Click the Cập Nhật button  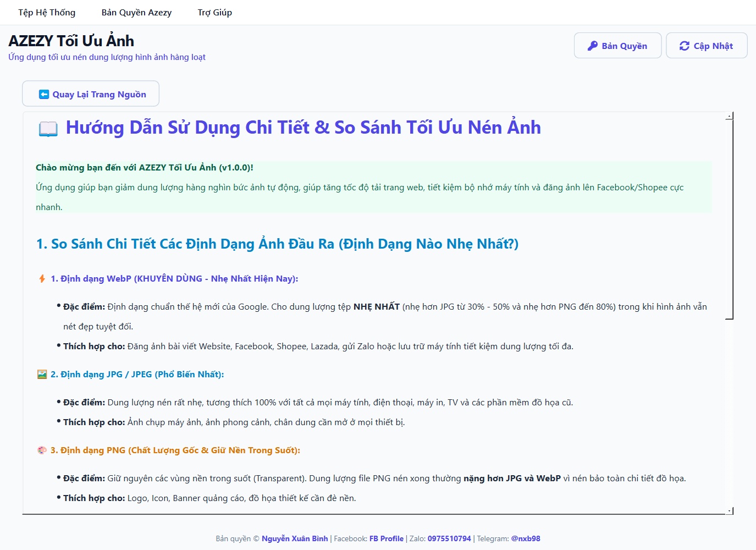point(707,46)
